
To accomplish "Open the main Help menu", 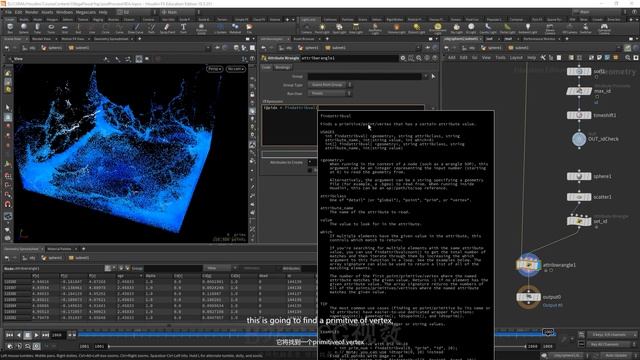I will point(103,12).
